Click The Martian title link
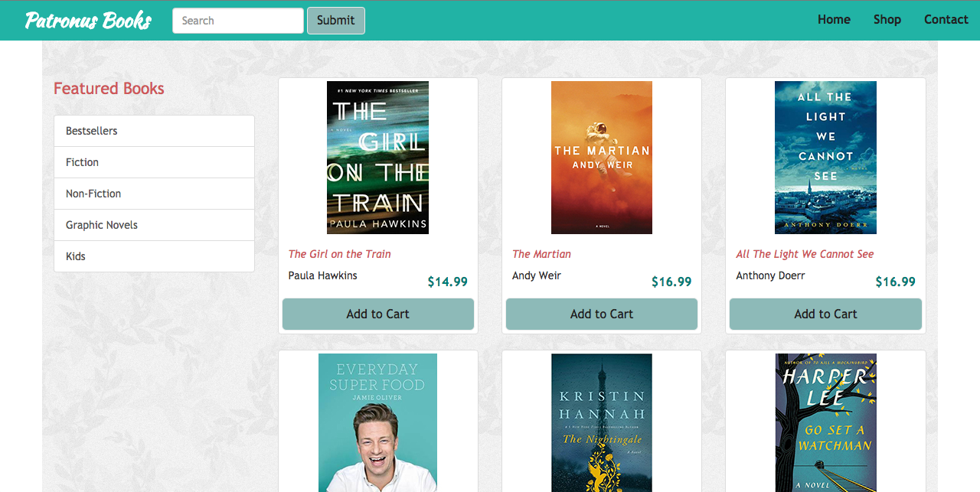 tap(541, 254)
